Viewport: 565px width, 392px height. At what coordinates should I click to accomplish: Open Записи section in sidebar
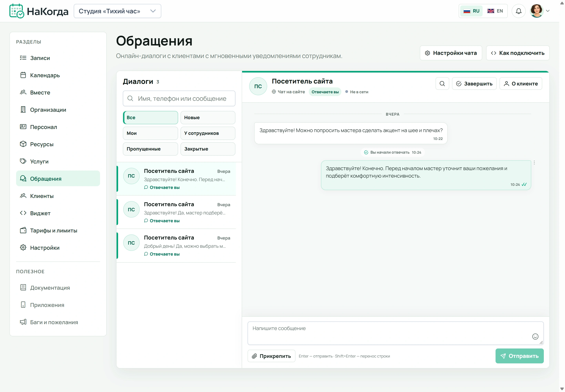pos(58,58)
